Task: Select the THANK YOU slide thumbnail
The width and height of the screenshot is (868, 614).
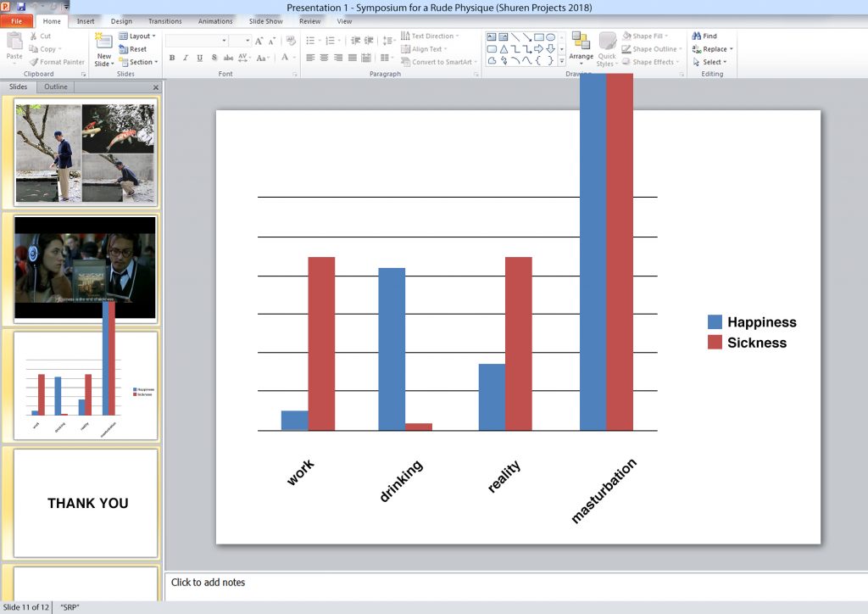Action: tap(86, 503)
